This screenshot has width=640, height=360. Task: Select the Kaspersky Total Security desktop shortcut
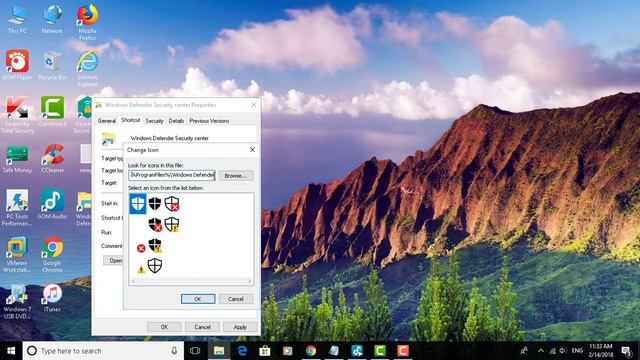(17, 115)
